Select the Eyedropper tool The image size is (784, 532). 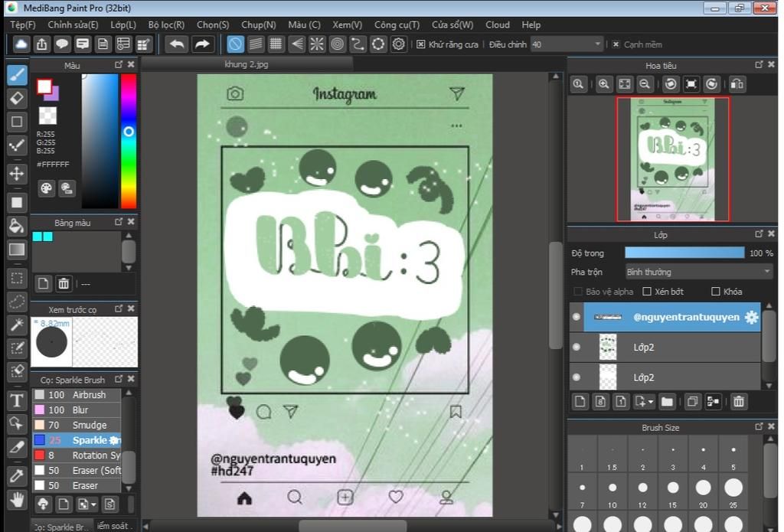pos(17,476)
